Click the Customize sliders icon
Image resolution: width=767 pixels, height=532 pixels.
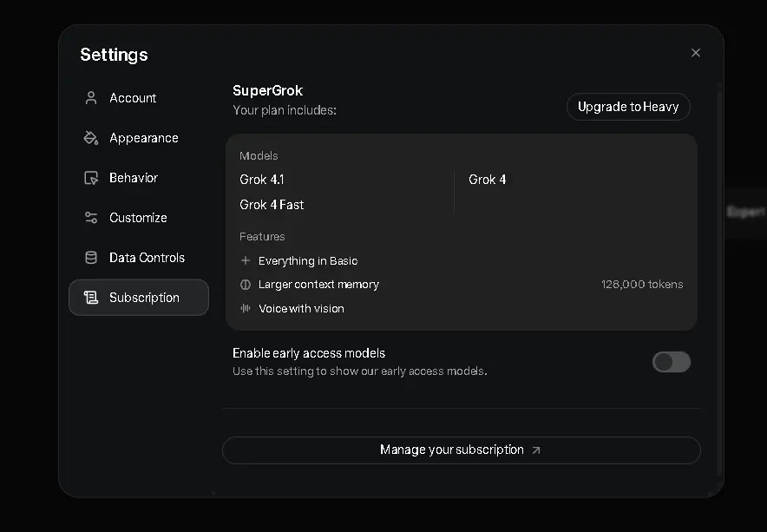pos(91,218)
